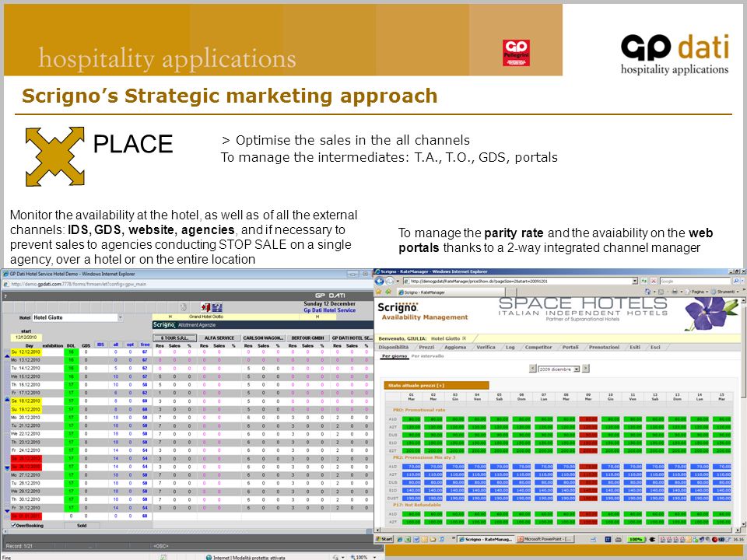Click the Favorites star in RateManager browser
Screen dimensions: 747x560
[x=379, y=292]
